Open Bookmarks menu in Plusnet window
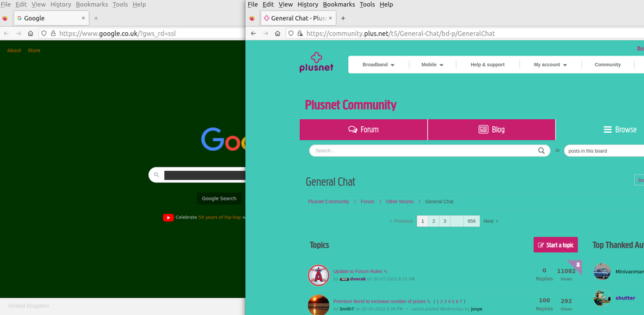Image resolution: width=644 pixels, height=315 pixels. coord(338,5)
